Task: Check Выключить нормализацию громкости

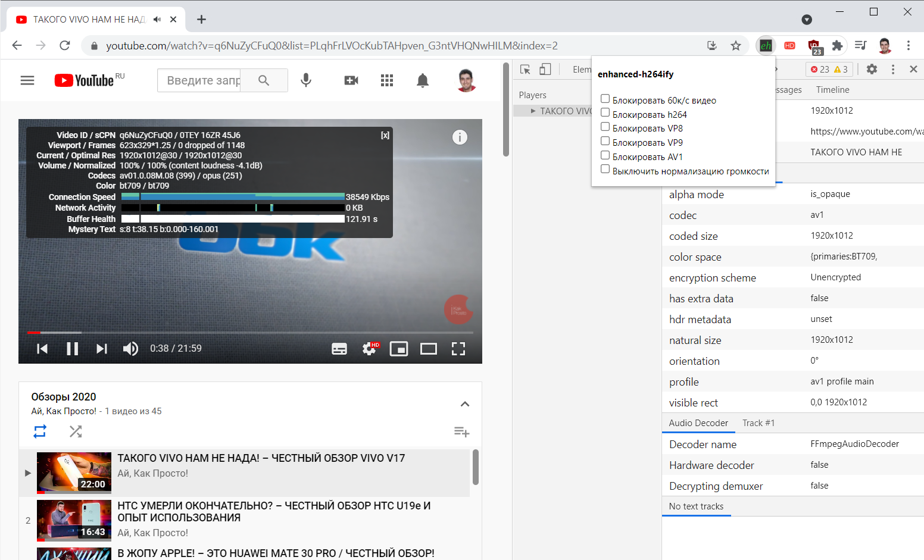Action: click(605, 170)
